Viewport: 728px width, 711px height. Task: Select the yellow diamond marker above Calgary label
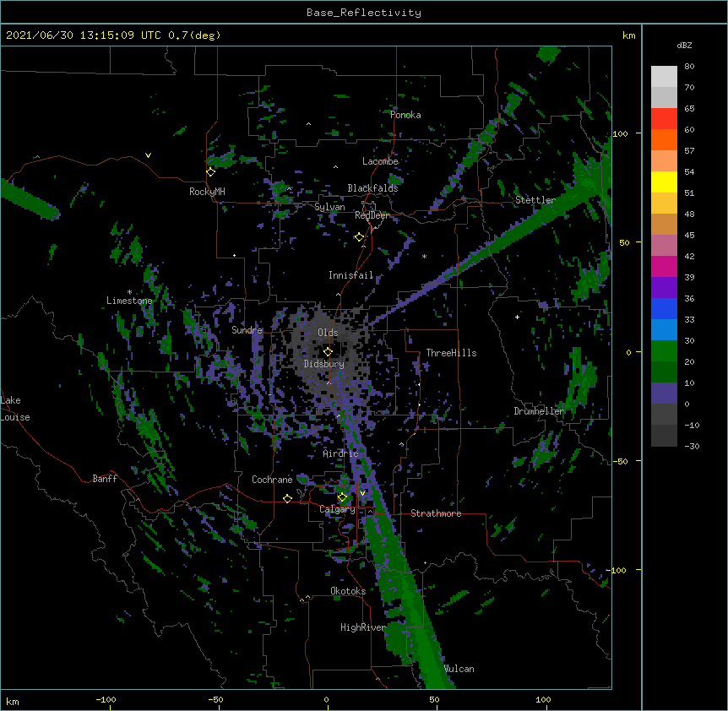(x=342, y=497)
